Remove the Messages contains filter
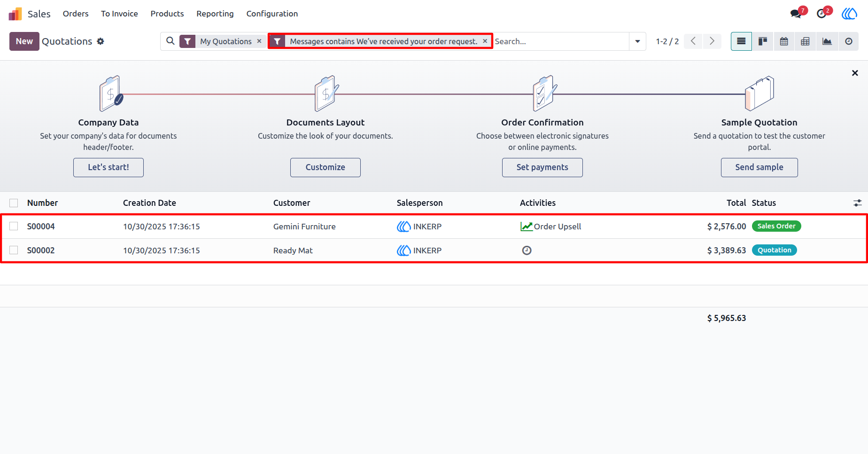This screenshot has width=868, height=454. coord(485,41)
